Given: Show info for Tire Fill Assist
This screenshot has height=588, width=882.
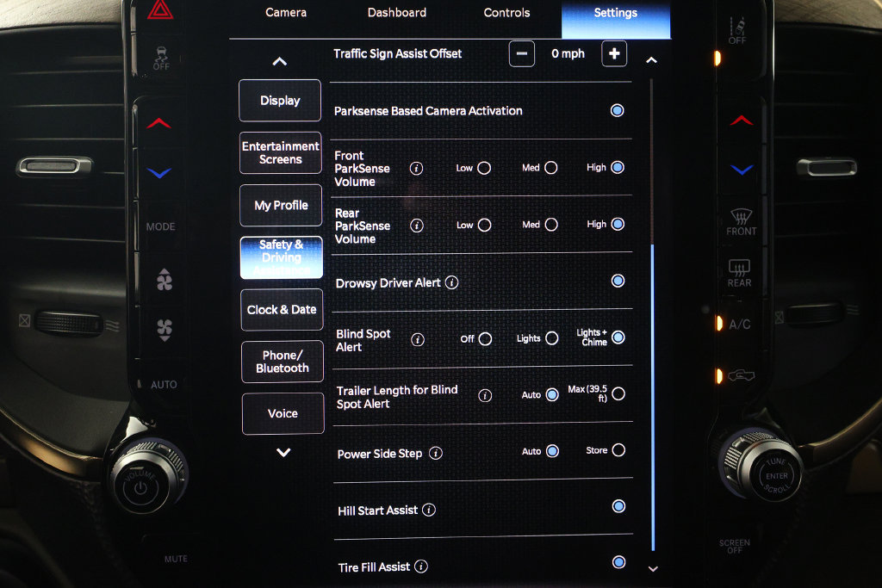Looking at the screenshot, I should click(x=420, y=566).
